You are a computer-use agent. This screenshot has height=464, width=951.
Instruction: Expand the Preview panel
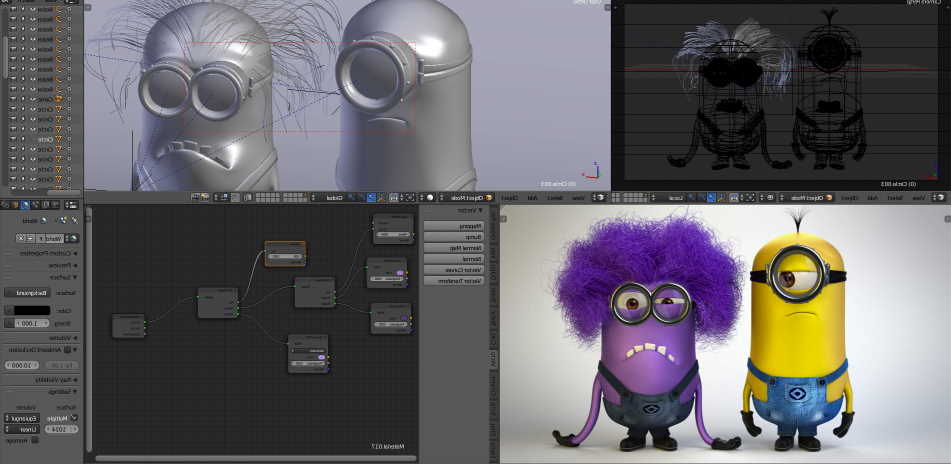pos(63,265)
